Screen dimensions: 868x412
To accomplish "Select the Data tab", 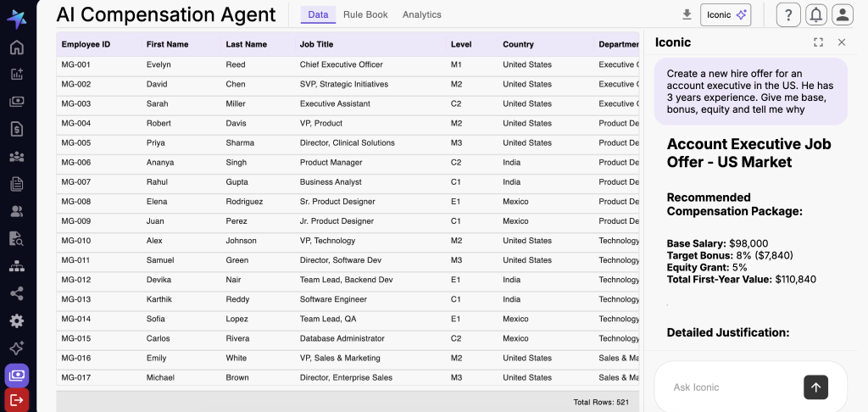I will click(x=318, y=14).
